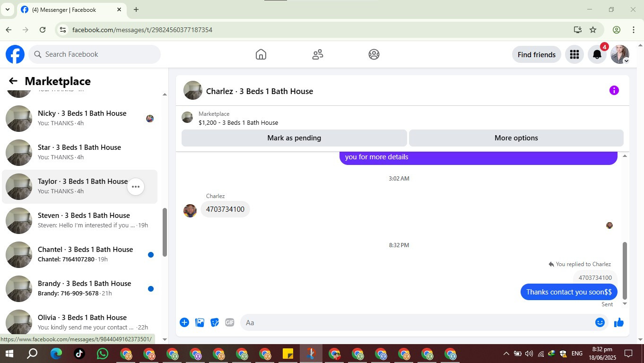
Task: Open Chrome's three-dot menu
Action: (x=634, y=30)
